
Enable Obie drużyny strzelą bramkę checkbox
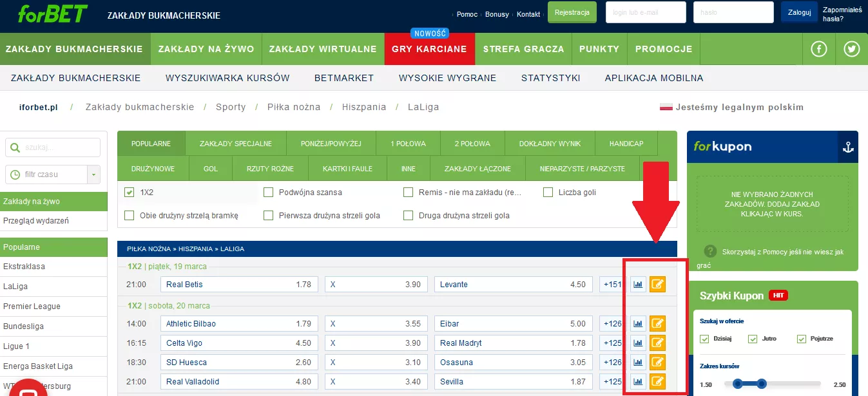coord(130,215)
